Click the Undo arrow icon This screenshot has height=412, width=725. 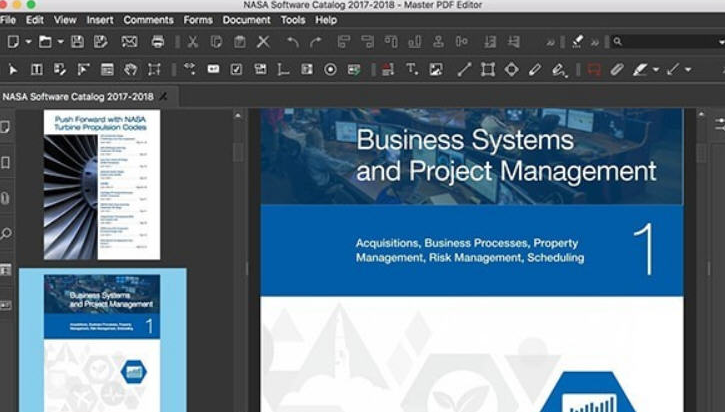pyautogui.click(x=293, y=41)
